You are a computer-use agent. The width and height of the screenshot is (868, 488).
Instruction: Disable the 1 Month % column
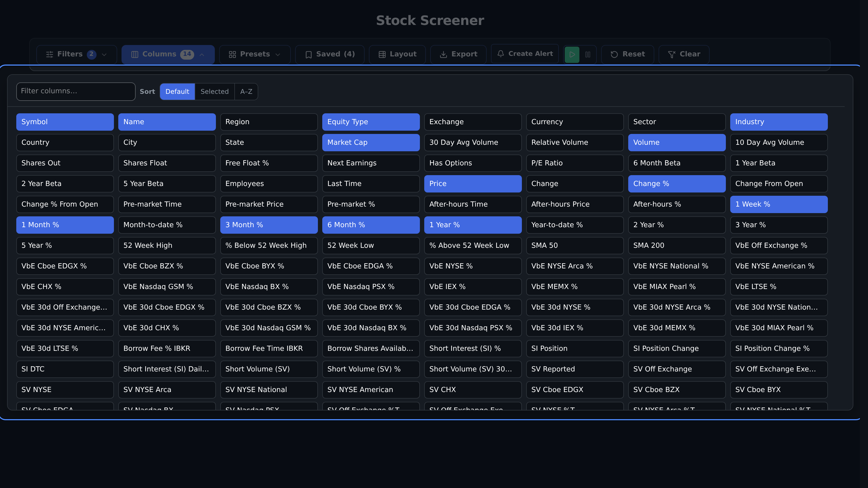point(65,225)
